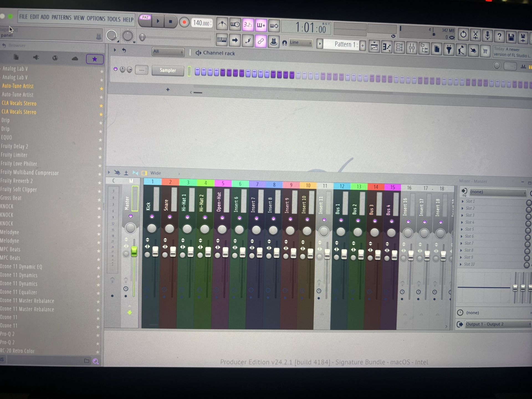Open Channel rack options arrow menu
The height and width of the screenshot is (399, 532).
coord(115,50)
